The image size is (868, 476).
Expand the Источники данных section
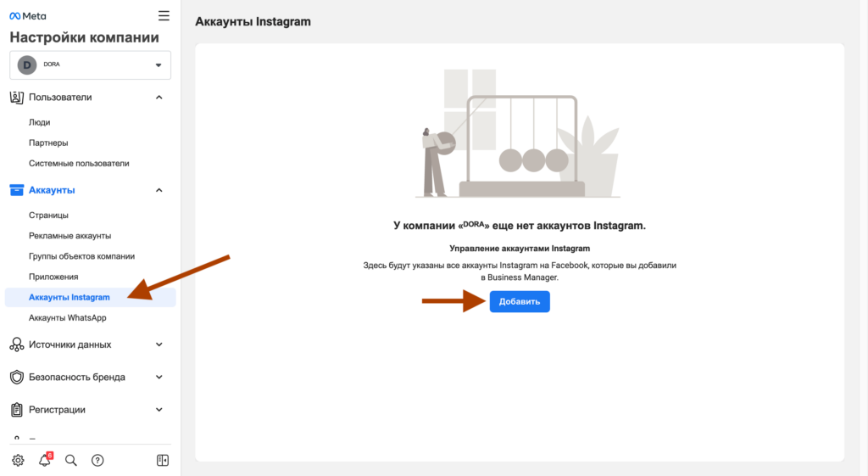(x=159, y=344)
